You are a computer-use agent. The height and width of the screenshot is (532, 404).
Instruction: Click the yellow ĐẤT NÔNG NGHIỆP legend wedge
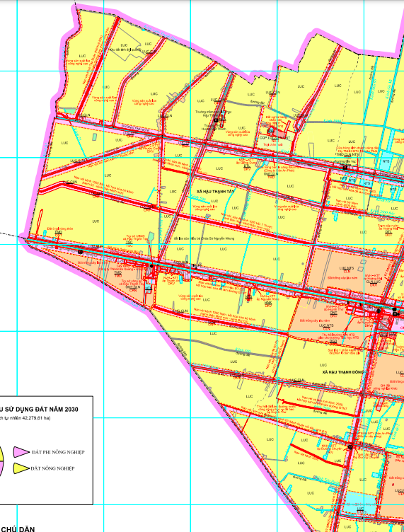point(21,468)
